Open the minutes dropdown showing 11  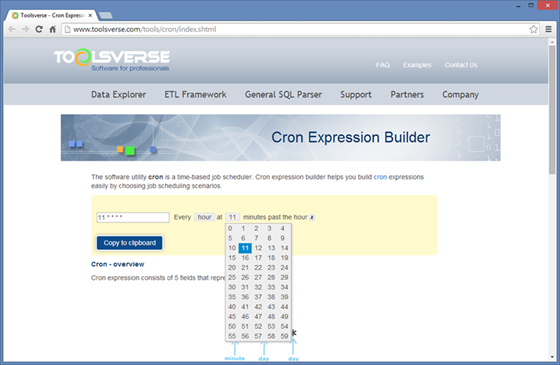pos(232,217)
